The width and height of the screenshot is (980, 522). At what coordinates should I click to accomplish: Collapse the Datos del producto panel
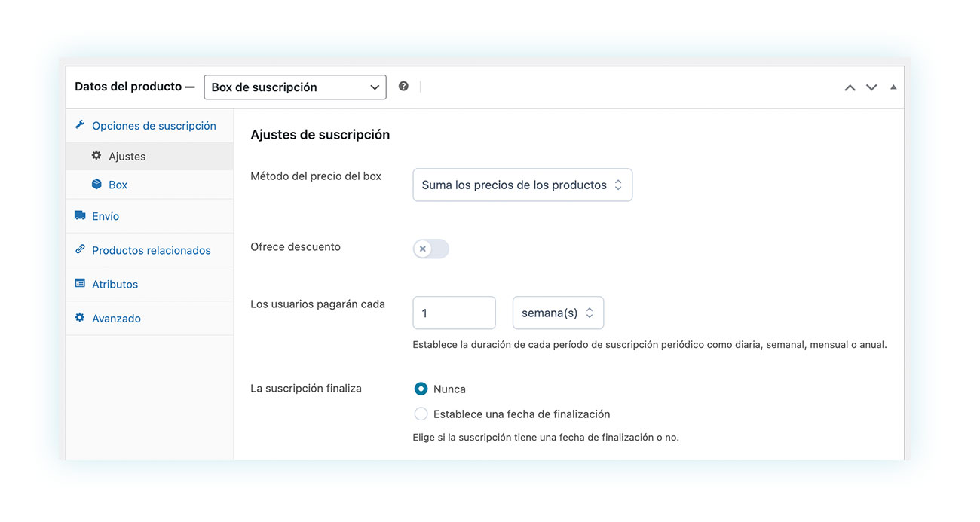(x=893, y=87)
